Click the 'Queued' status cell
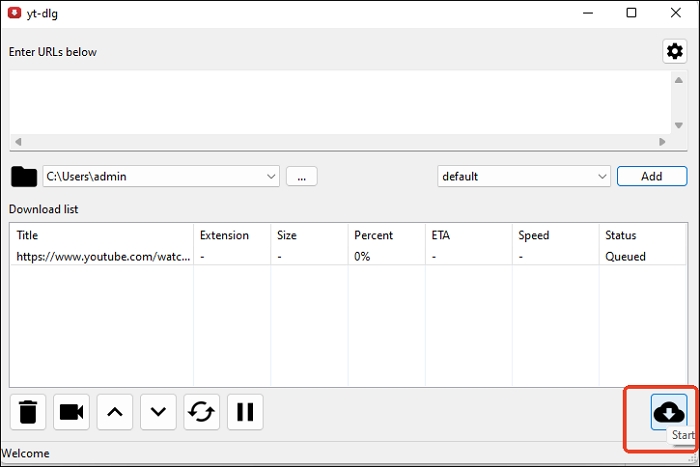Viewport: 700px width, 467px height. tap(625, 257)
